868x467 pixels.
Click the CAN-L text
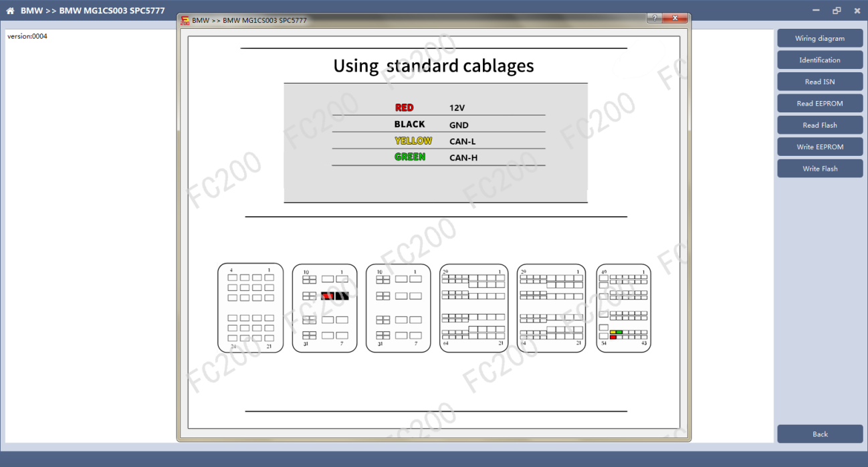click(463, 142)
